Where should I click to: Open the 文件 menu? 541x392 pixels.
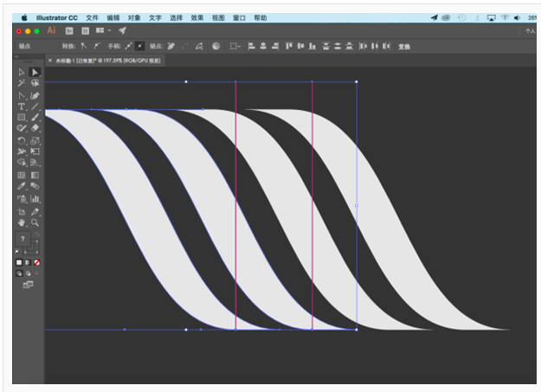pyautogui.click(x=92, y=17)
